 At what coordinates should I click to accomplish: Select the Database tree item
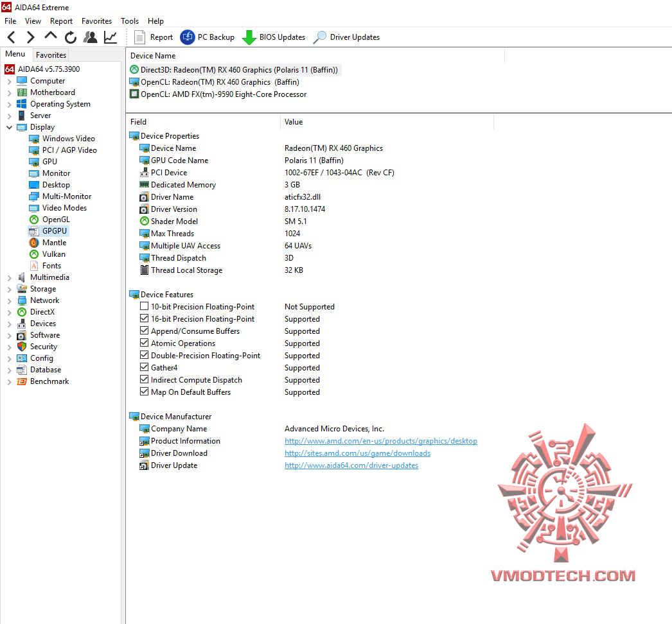tap(39, 370)
